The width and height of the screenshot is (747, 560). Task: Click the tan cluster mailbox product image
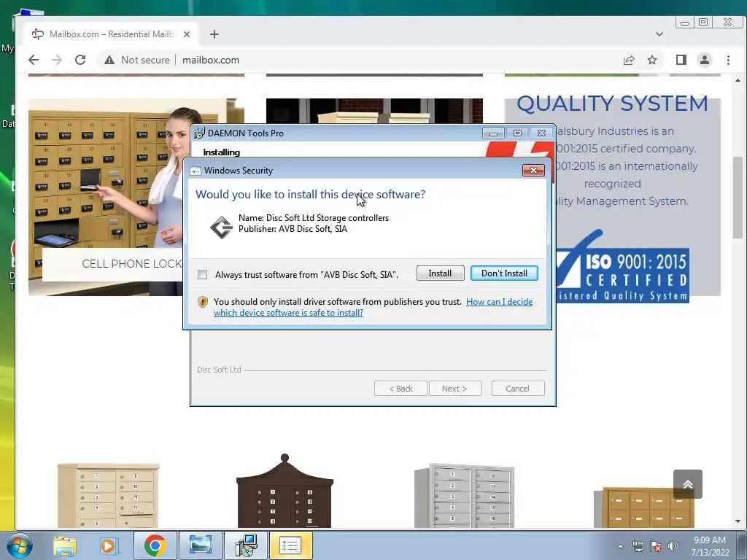(109, 495)
